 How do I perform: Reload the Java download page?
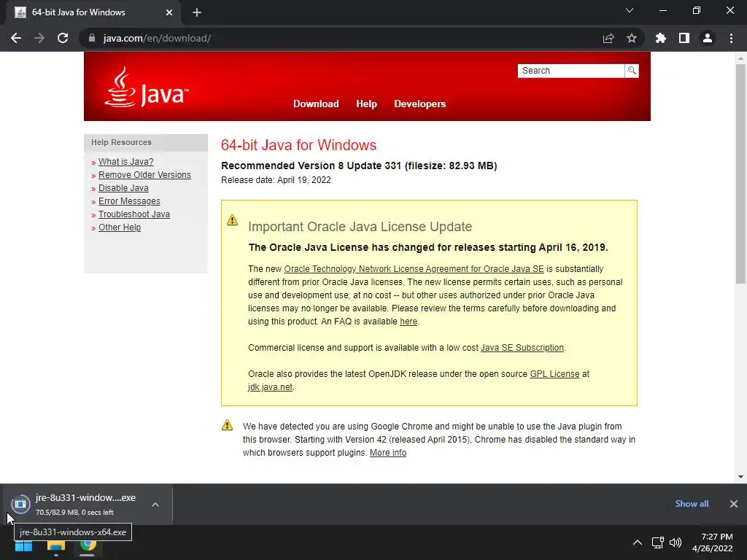click(x=63, y=38)
